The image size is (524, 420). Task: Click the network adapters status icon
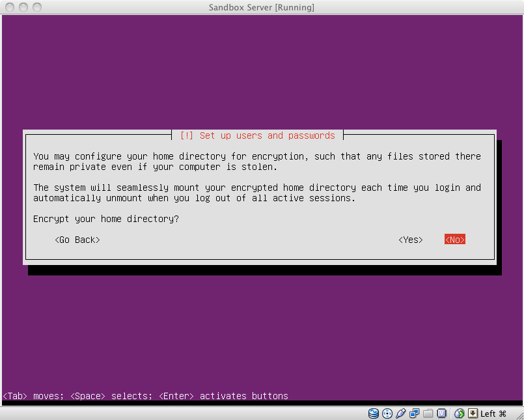pos(415,413)
